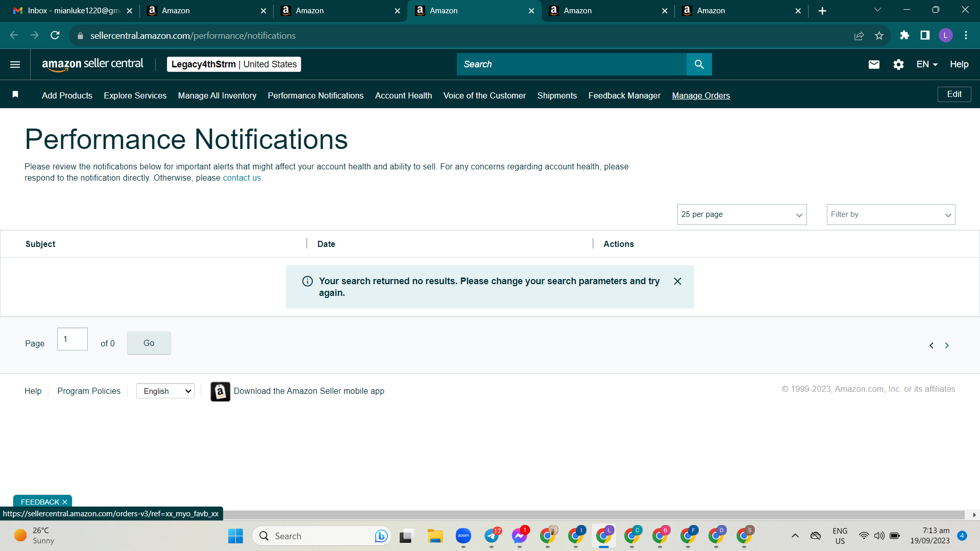Change the footer English language selector
The width and height of the screenshot is (980, 551).
coord(165,391)
